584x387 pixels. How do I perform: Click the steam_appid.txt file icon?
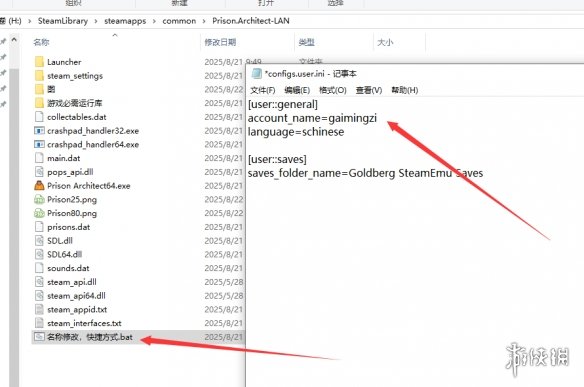(x=39, y=310)
